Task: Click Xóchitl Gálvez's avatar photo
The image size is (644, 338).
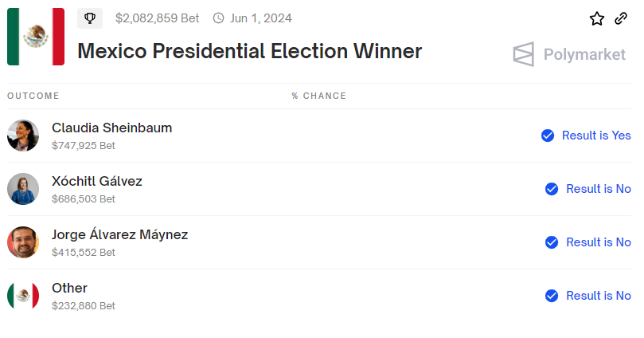Action: tap(23, 189)
